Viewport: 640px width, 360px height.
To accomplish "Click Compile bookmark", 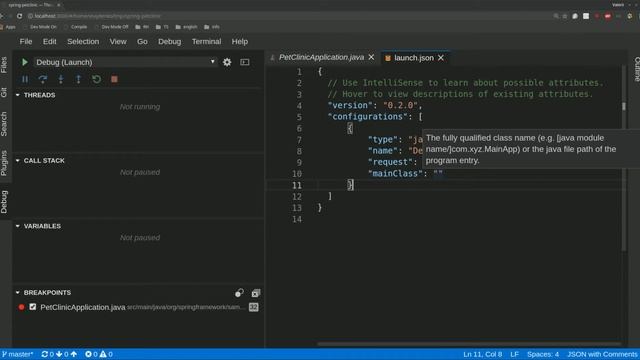I will [x=76, y=27].
